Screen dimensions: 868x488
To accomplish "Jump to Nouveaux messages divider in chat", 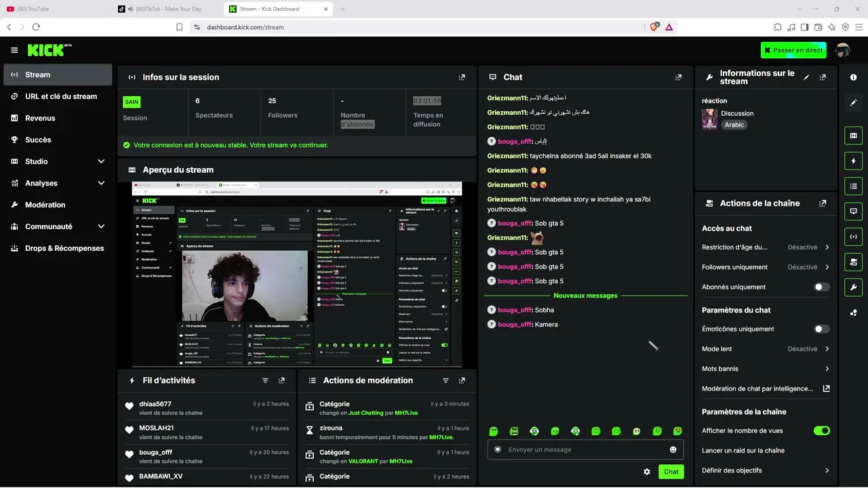I will pos(585,296).
